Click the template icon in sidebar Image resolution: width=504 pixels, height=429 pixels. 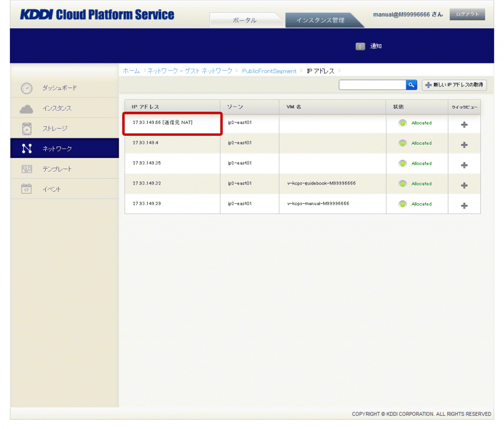coord(27,169)
